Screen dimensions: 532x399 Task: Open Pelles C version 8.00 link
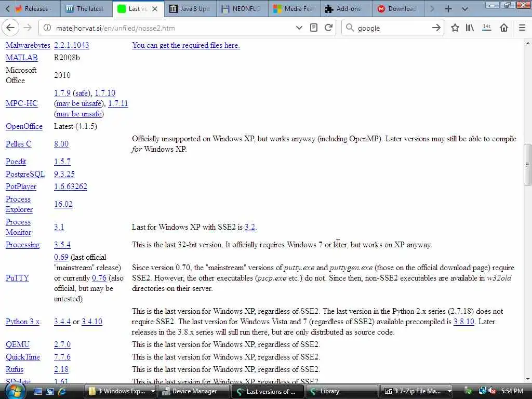(x=61, y=144)
